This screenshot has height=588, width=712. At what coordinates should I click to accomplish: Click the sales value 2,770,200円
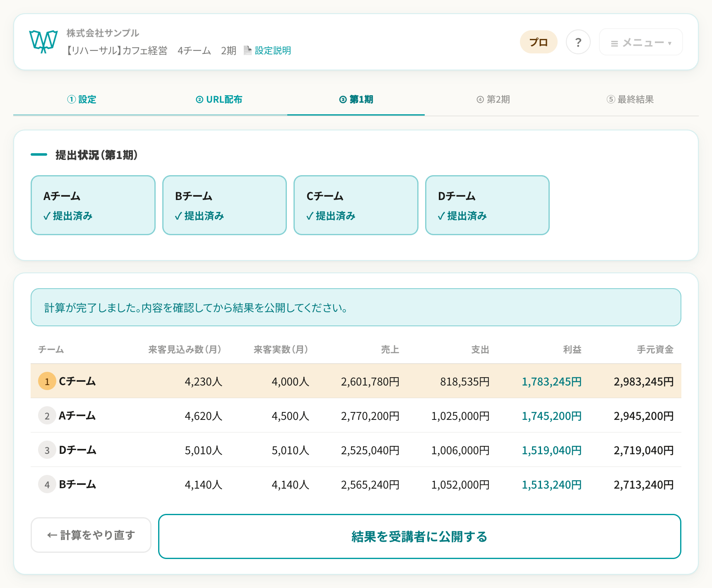click(370, 416)
